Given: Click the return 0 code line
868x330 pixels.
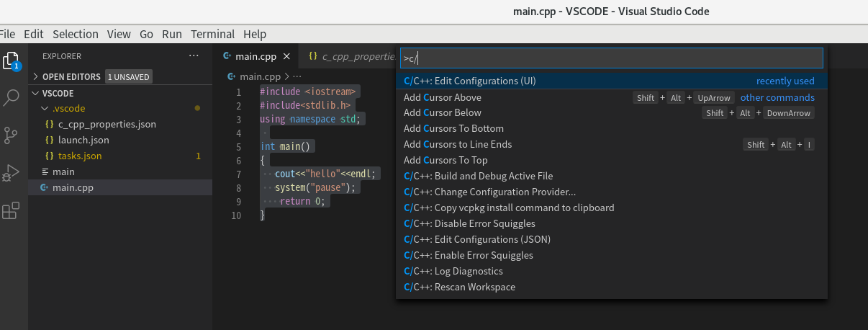Looking at the screenshot, I should click(302, 201).
